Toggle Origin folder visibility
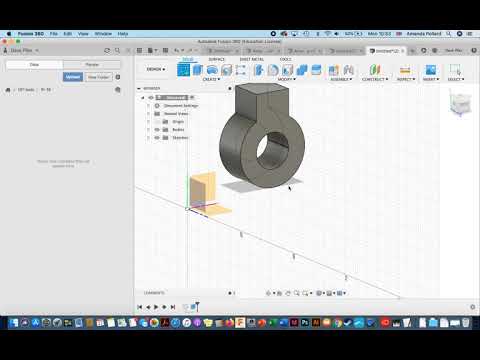The width and height of the screenshot is (480, 360). 157,122
